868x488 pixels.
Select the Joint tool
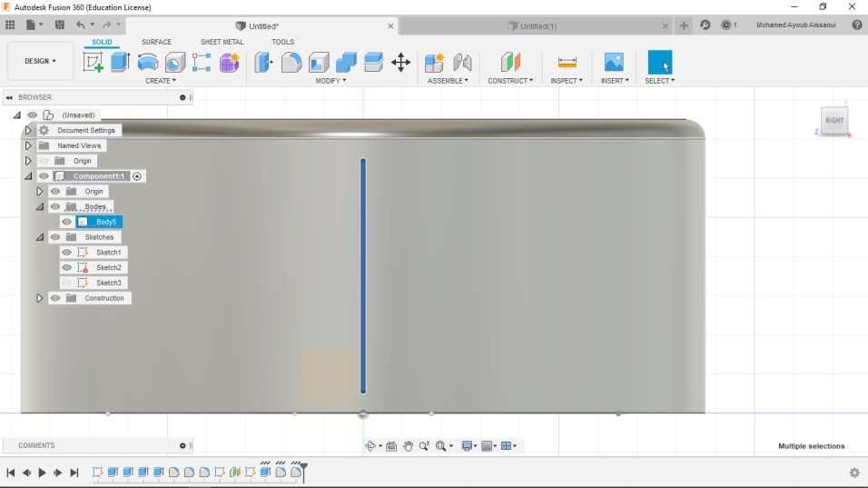tap(462, 62)
